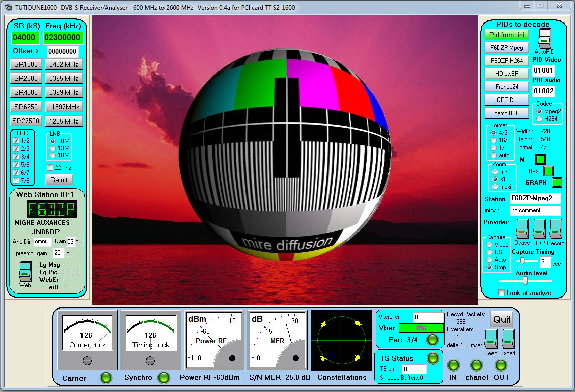The height and width of the screenshot is (392, 575).
Task: Select Video capture radio option
Action: point(489,245)
